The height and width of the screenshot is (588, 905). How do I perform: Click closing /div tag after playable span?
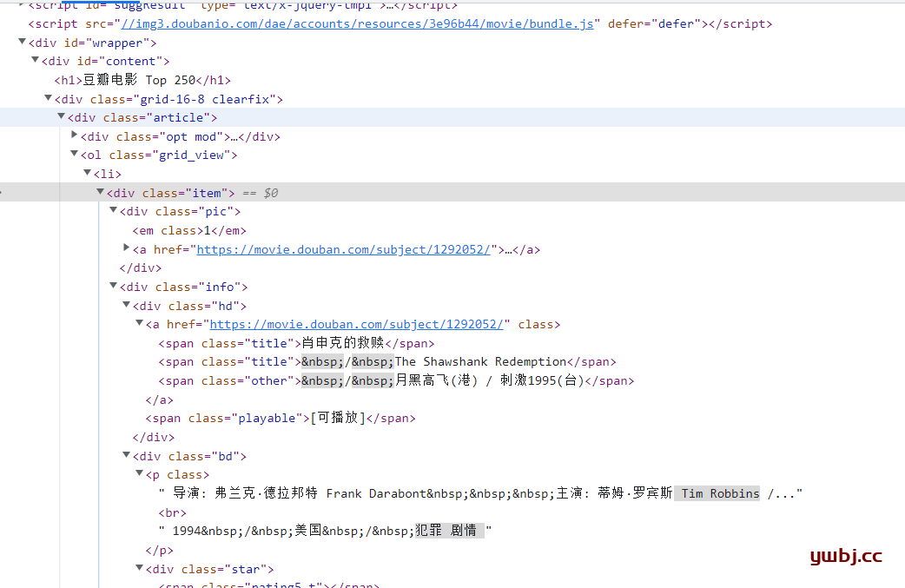pyautogui.click(x=154, y=438)
